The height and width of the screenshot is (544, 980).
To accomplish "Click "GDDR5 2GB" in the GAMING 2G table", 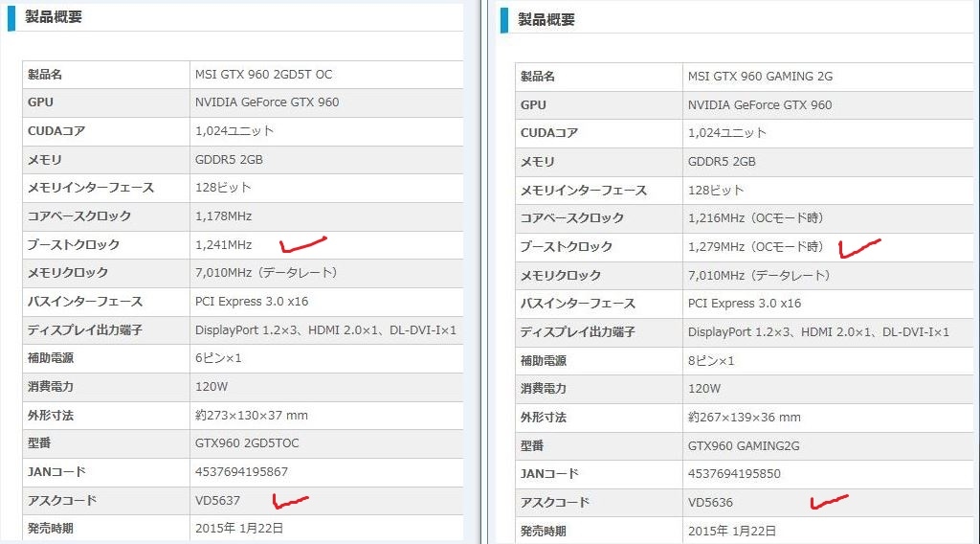I will point(722,162).
